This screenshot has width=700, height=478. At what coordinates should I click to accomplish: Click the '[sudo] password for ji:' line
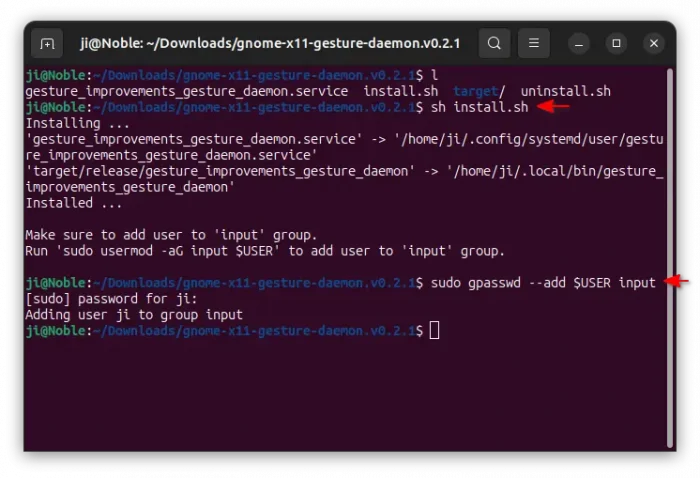pos(110,299)
